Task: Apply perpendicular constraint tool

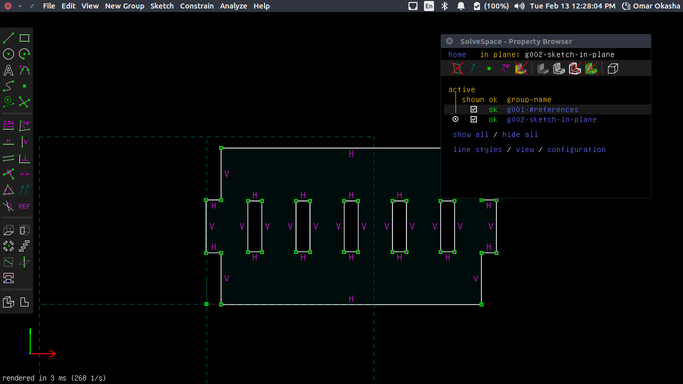Action: coord(24,158)
